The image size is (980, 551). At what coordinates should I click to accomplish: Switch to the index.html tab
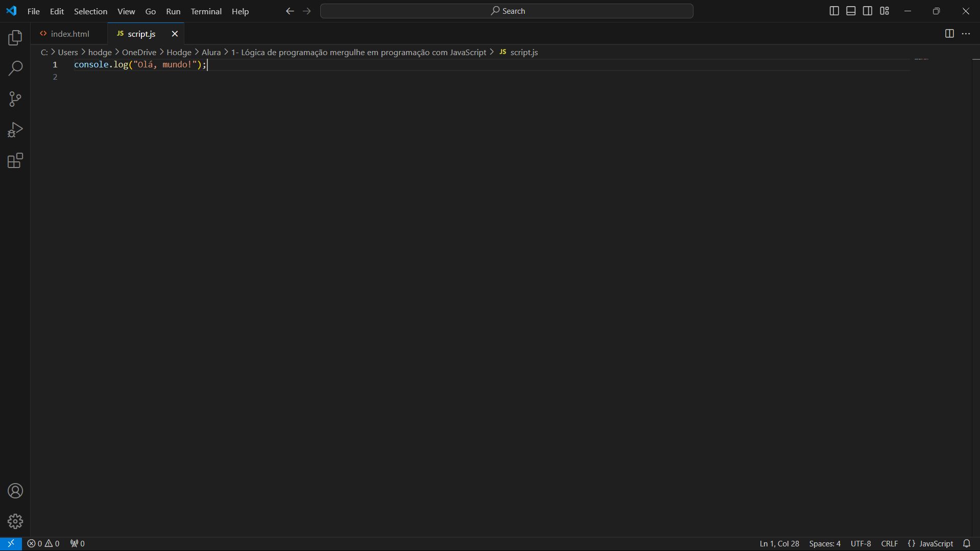(x=69, y=34)
